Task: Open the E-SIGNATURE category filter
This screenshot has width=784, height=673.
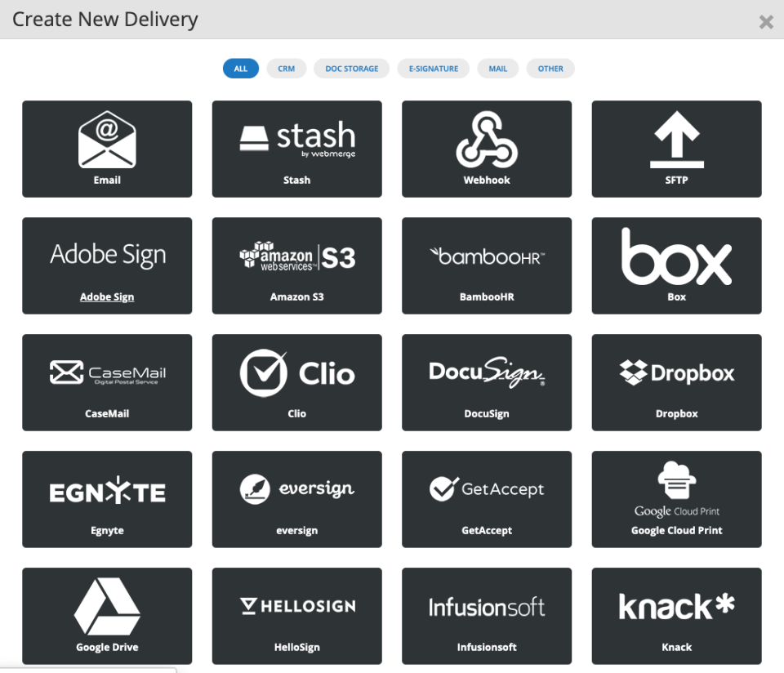Action: (x=433, y=69)
